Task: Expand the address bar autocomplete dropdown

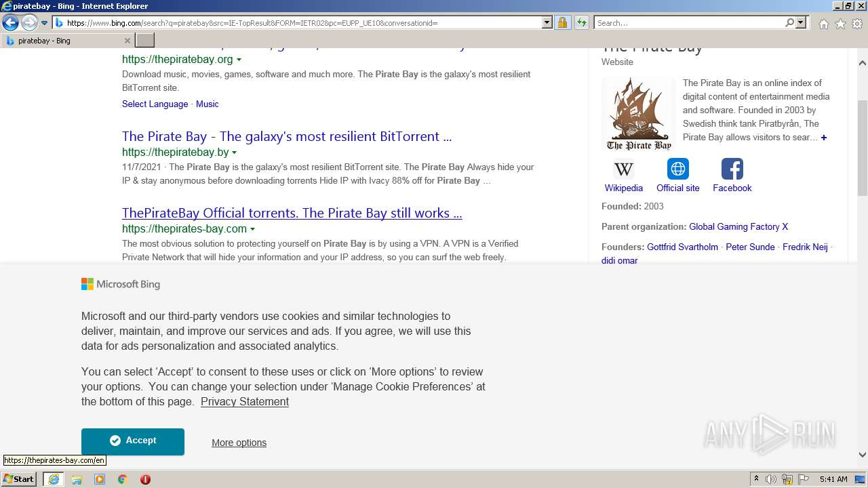Action: tap(547, 23)
